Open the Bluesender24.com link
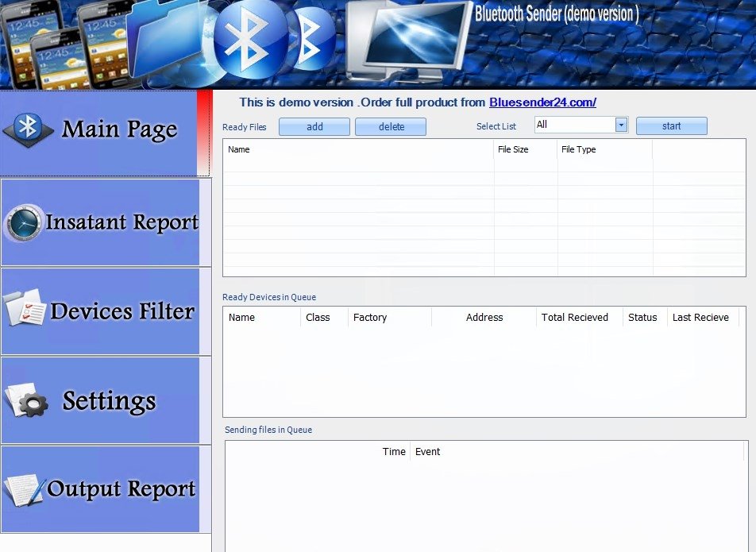Screen dimensions: 756x552 (542, 102)
